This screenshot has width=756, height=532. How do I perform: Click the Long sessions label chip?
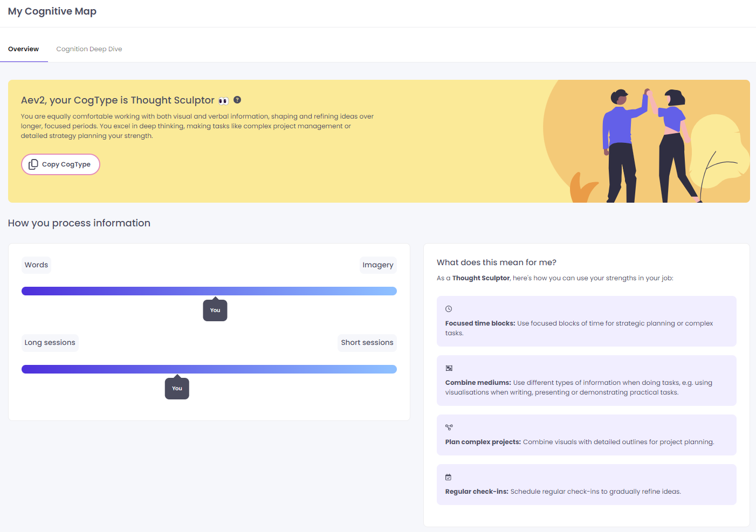[x=50, y=342]
